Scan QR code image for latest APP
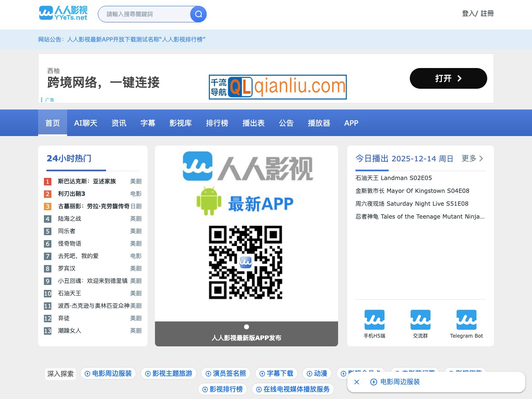Image resolution: width=532 pixels, height=399 pixels. [x=246, y=263]
